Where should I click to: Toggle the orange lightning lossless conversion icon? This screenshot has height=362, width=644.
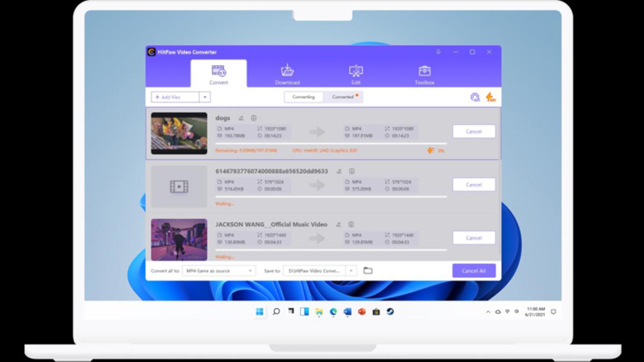[x=491, y=97]
